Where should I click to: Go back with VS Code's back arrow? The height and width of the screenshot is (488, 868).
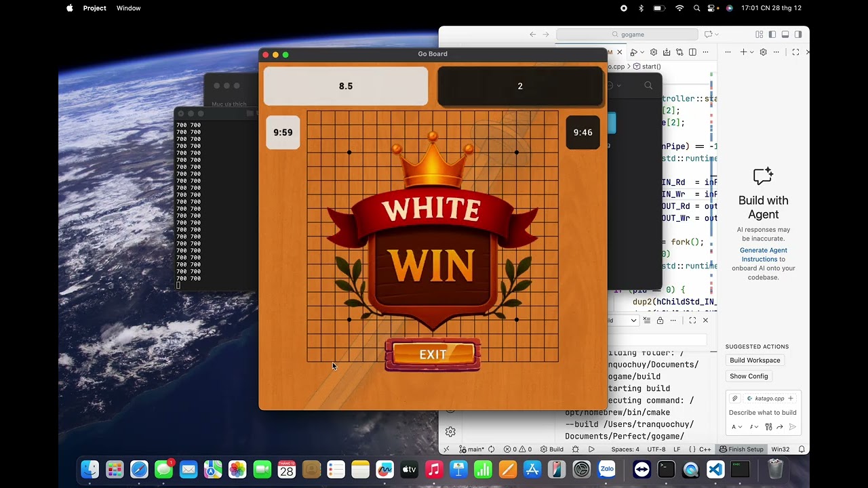[533, 34]
